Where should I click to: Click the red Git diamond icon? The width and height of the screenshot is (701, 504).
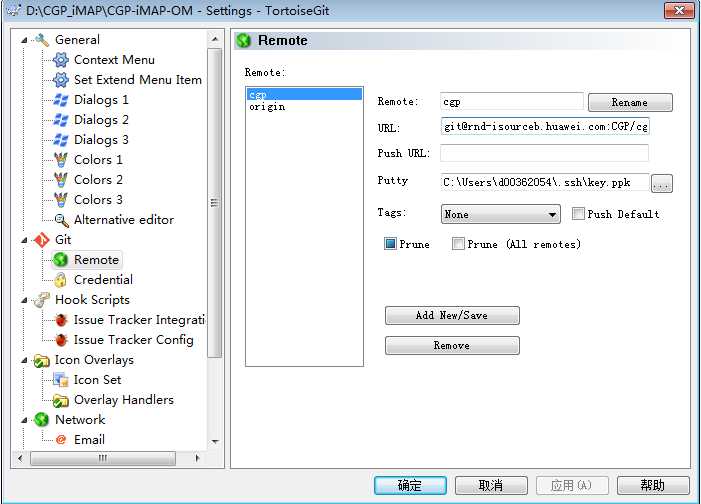(42, 240)
